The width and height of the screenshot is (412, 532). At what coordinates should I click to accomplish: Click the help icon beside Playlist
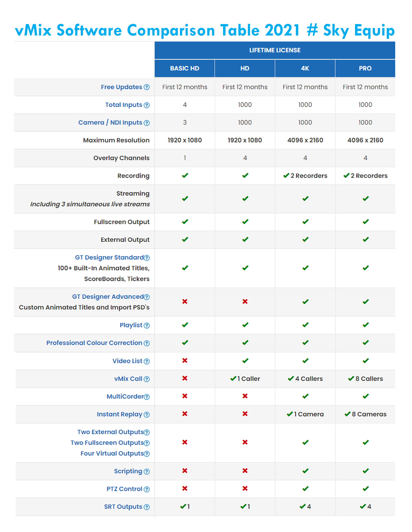click(x=146, y=325)
